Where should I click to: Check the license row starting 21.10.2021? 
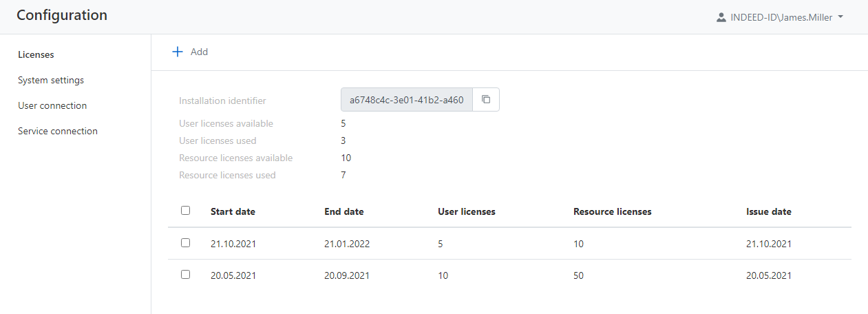(185, 243)
